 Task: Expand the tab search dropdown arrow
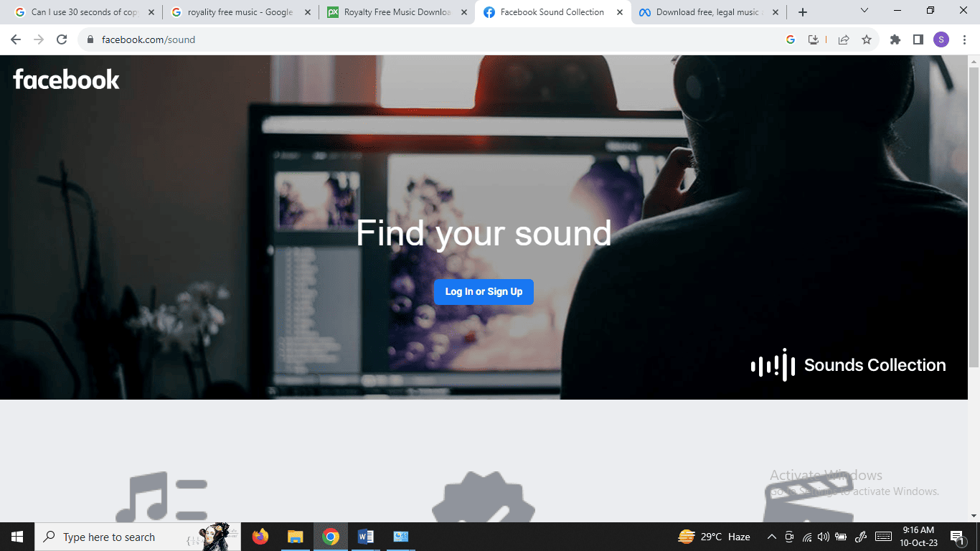click(864, 11)
